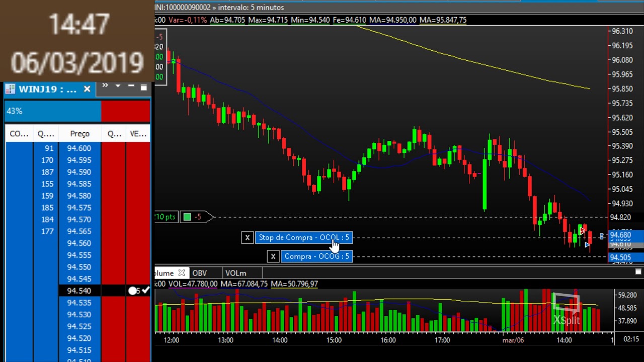The width and height of the screenshot is (644, 362).
Task: Maximize the WINJ19 order book panel
Action: (x=143, y=87)
